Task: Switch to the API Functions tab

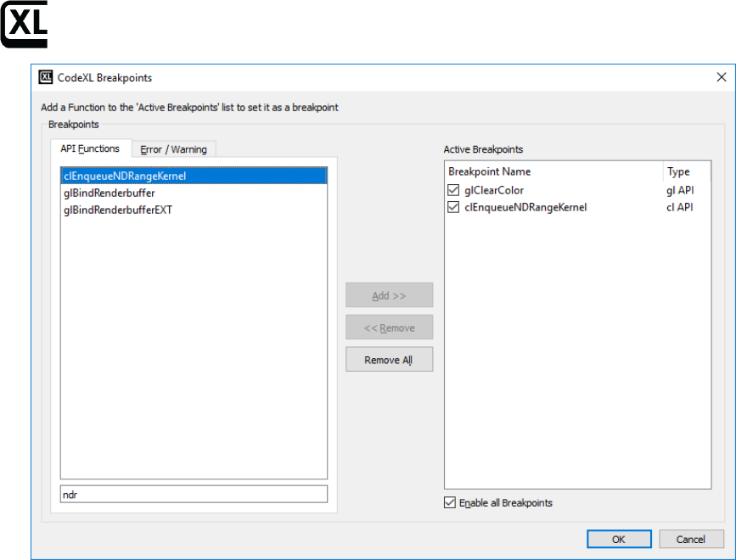Action: (x=90, y=148)
